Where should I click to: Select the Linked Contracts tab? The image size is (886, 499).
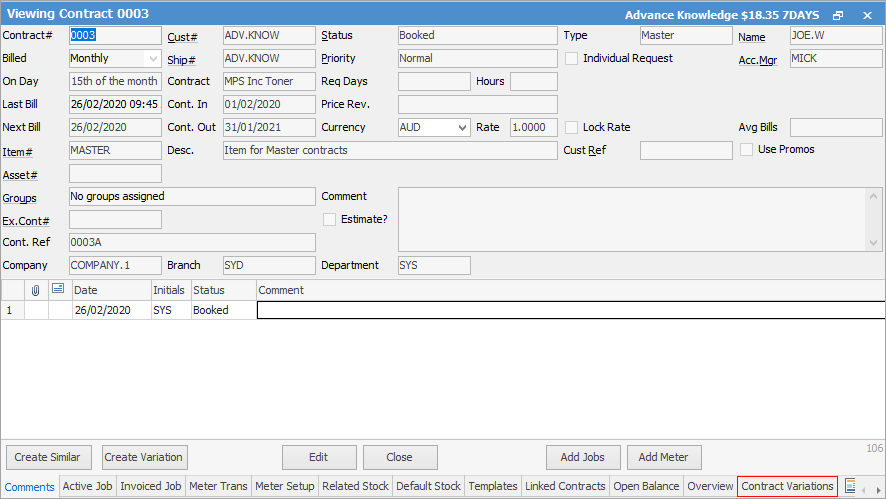[x=565, y=486]
